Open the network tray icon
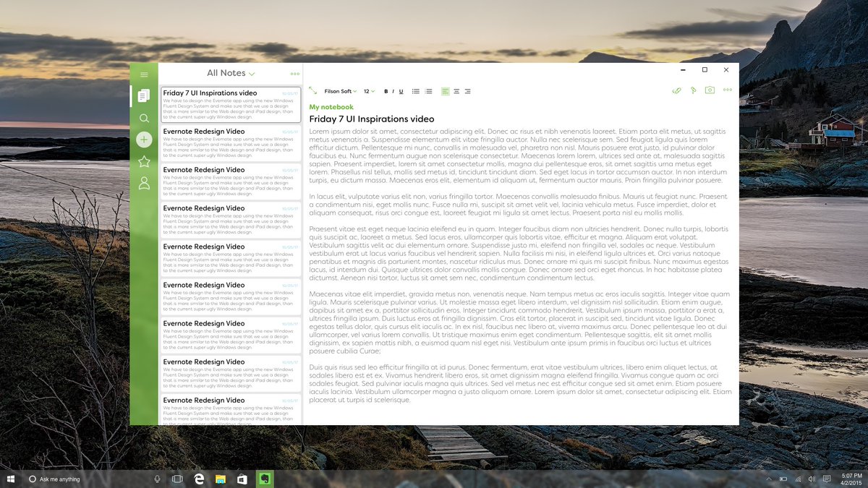This screenshot has height=488, width=868. pyautogui.click(x=798, y=479)
